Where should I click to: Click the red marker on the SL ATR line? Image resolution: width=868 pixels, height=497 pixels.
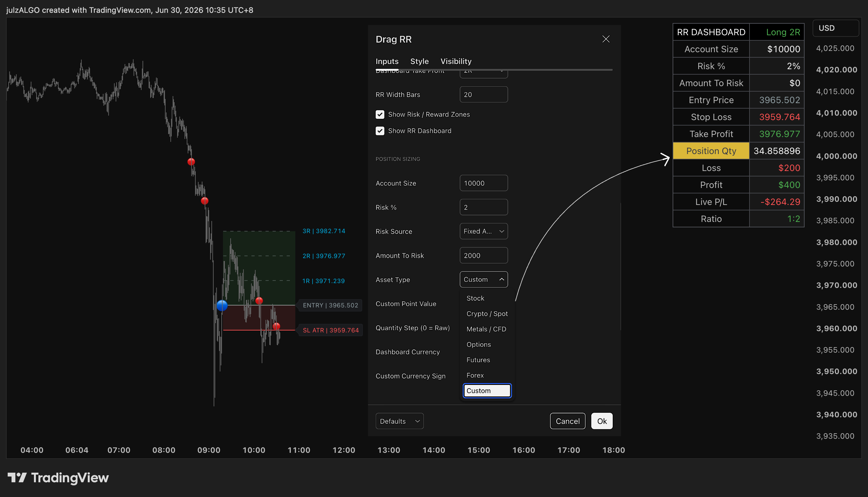coord(276,327)
